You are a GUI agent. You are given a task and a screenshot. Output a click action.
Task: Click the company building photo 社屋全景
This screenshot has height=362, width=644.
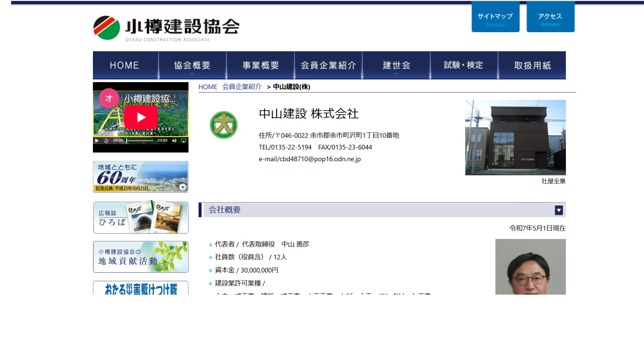point(515,137)
